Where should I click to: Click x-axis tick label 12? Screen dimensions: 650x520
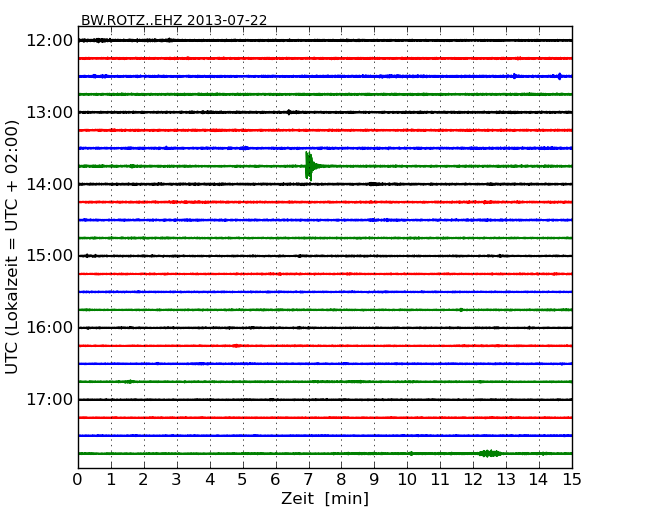(473, 480)
